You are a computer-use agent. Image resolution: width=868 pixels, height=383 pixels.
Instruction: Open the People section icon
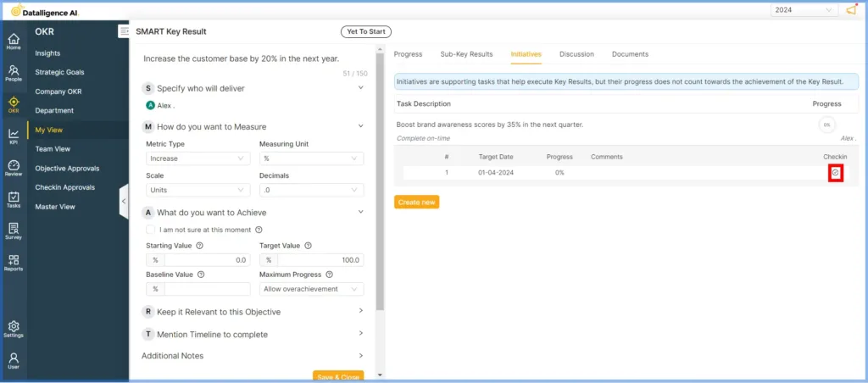14,73
